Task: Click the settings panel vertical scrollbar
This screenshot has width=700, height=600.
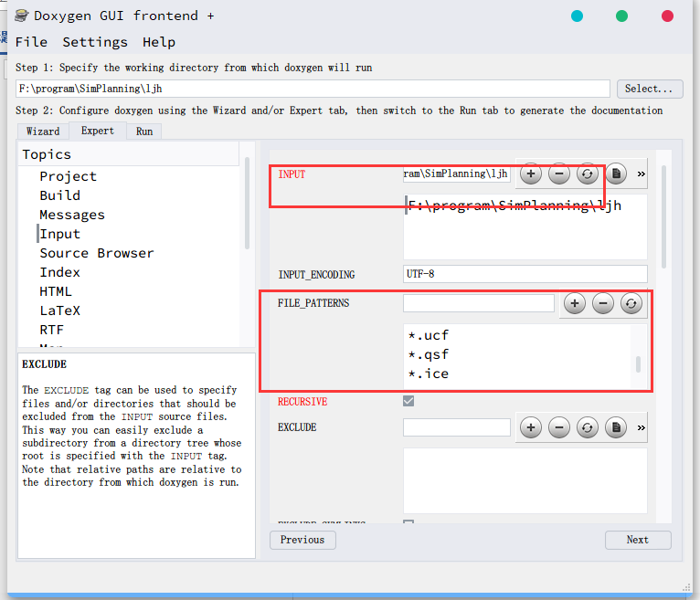Action: point(663,216)
